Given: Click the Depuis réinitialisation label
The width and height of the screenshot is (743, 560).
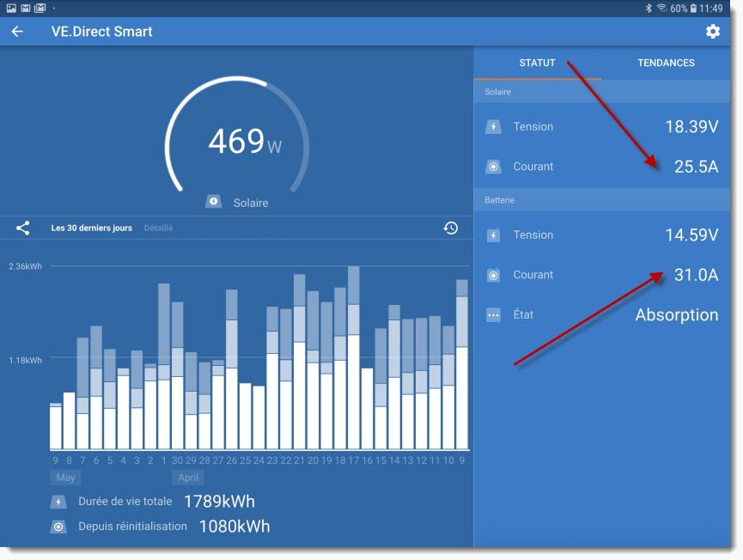Looking at the screenshot, I should pyautogui.click(x=132, y=527).
